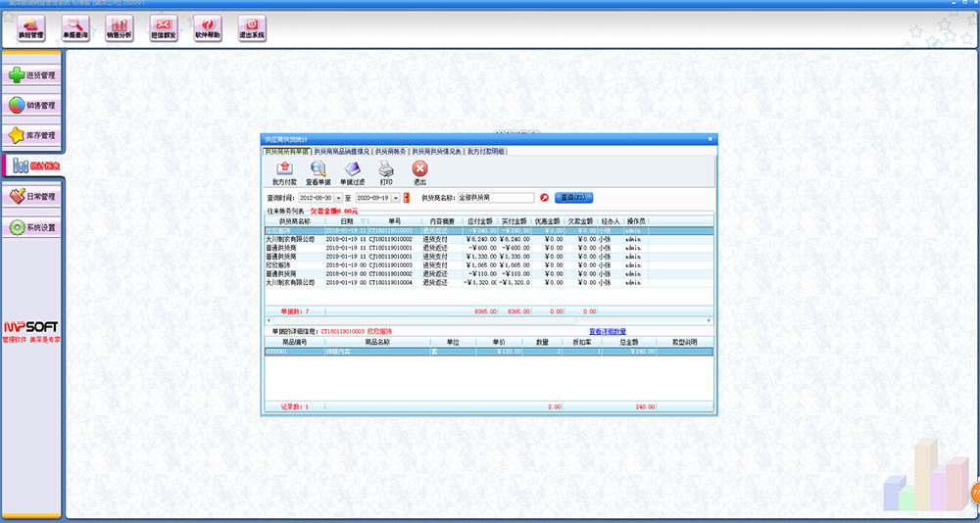Open 进货管理 in the left sidebar

click(x=32, y=74)
